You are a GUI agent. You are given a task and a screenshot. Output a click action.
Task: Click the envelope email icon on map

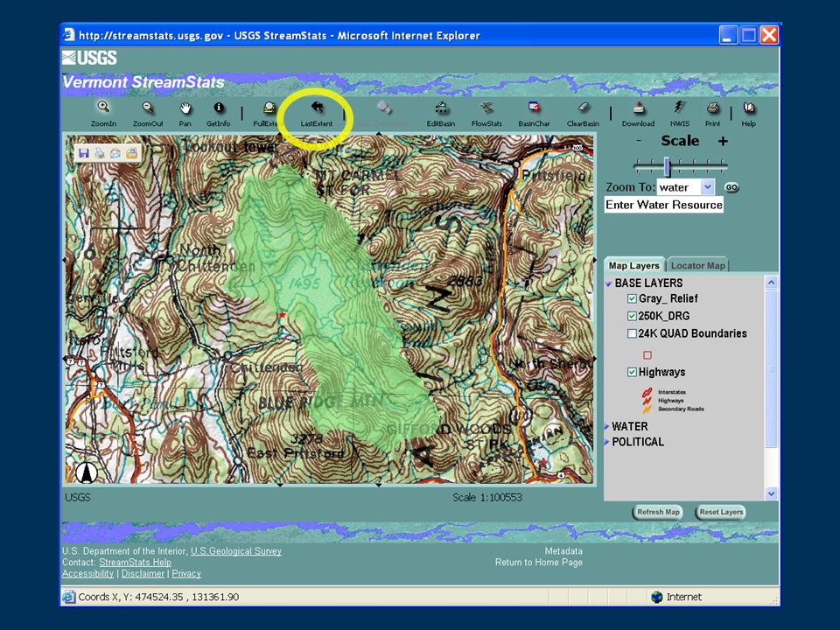click(x=115, y=153)
